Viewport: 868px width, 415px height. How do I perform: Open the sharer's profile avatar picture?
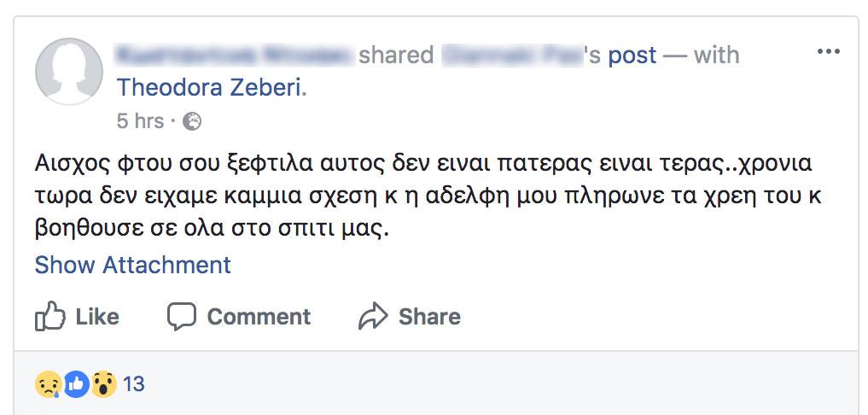[69, 72]
